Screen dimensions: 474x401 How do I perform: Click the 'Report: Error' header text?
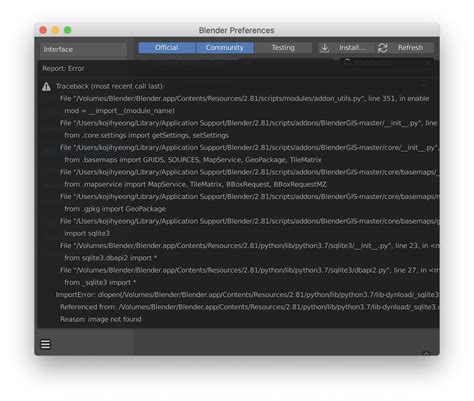(x=63, y=68)
